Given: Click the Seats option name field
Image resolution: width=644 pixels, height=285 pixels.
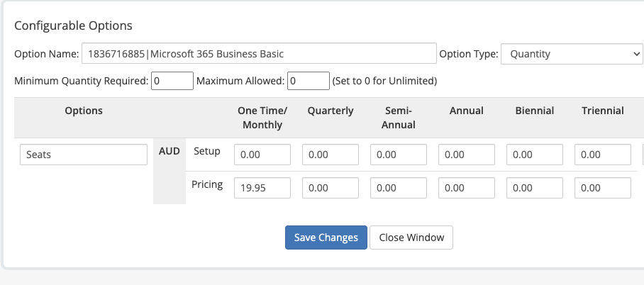Looking at the screenshot, I should point(83,155).
